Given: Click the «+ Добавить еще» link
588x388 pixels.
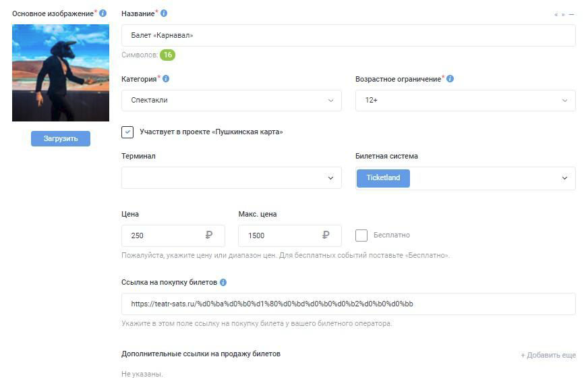Looking at the screenshot, I should tap(548, 355).
